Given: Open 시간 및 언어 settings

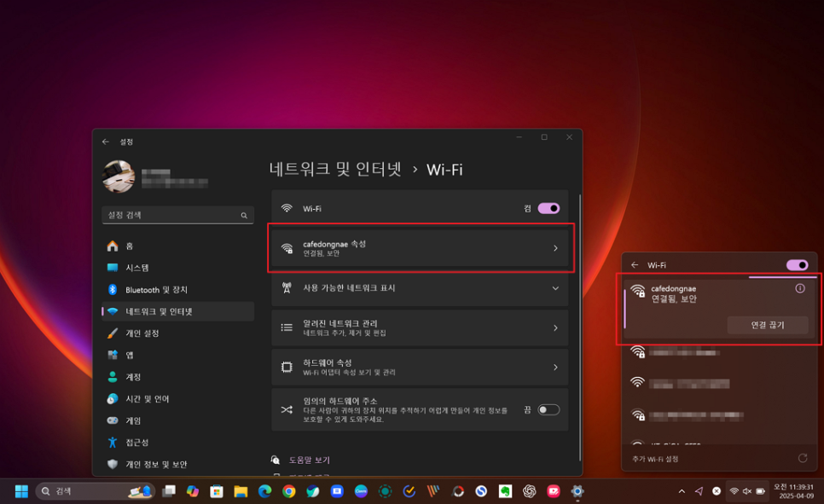Looking at the screenshot, I should click(177, 399).
